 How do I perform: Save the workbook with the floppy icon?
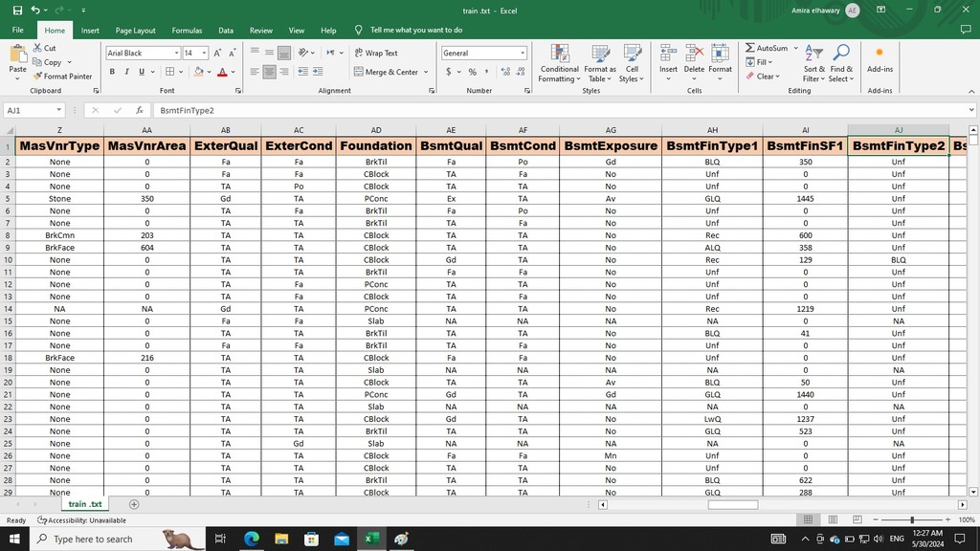tap(17, 10)
